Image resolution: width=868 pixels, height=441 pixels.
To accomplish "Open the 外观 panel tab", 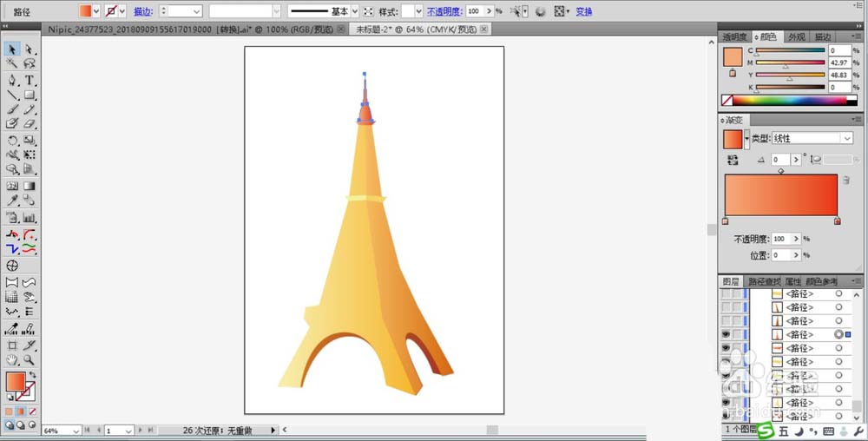I will (x=797, y=37).
